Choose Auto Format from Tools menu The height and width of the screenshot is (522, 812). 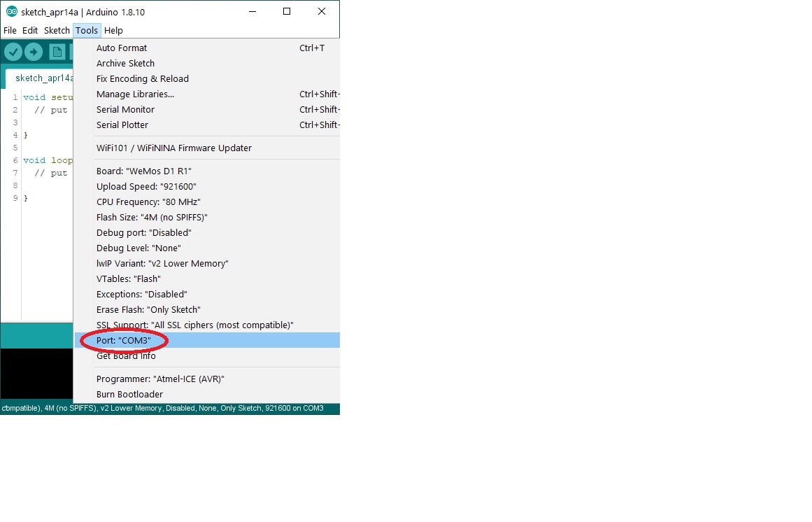[207, 48]
